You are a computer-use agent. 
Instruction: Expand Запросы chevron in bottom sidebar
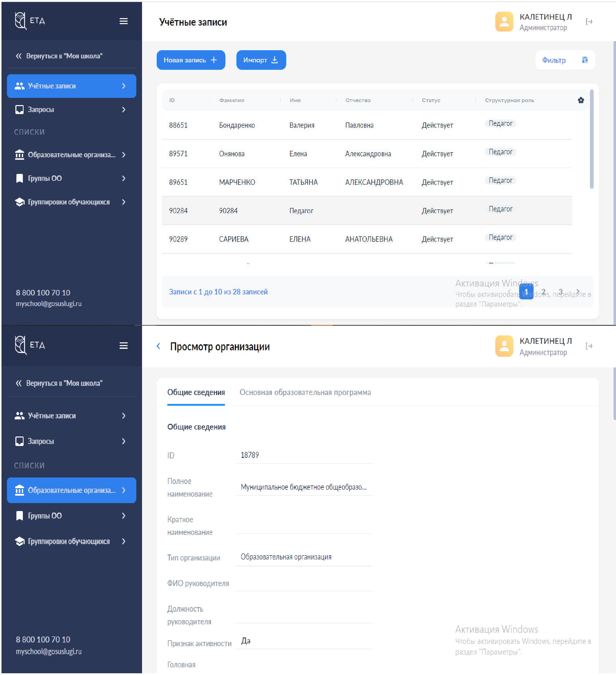pyautogui.click(x=124, y=441)
